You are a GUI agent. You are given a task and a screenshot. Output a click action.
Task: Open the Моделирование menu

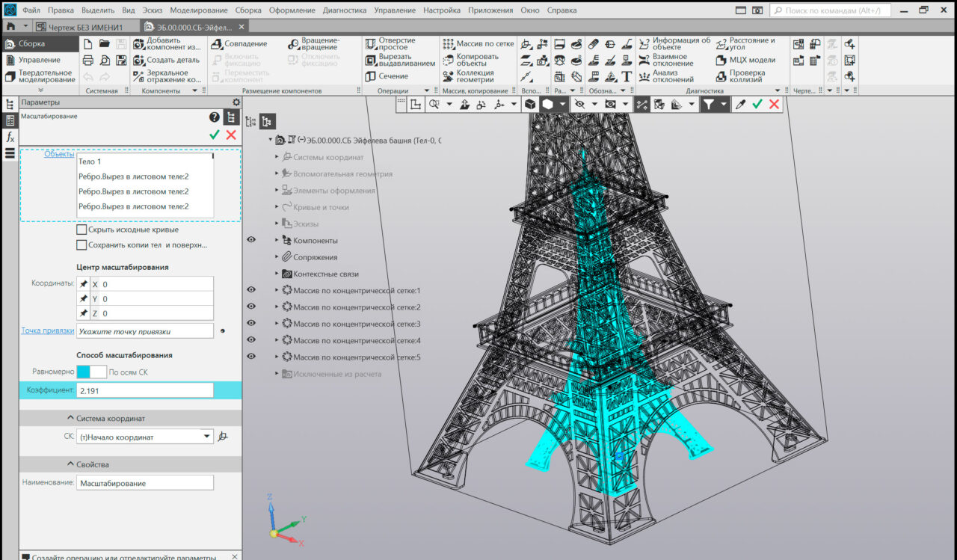click(198, 10)
